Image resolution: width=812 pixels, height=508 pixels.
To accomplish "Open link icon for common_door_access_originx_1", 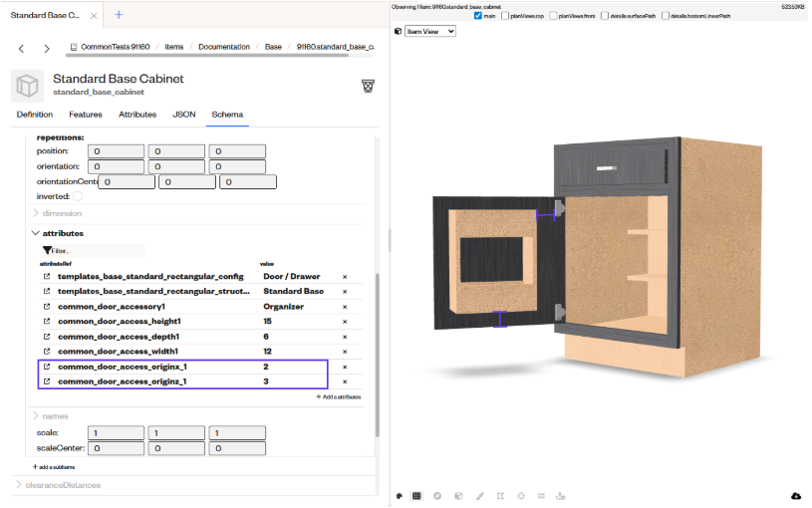I will pyautogui.click(x=47, y=367).
